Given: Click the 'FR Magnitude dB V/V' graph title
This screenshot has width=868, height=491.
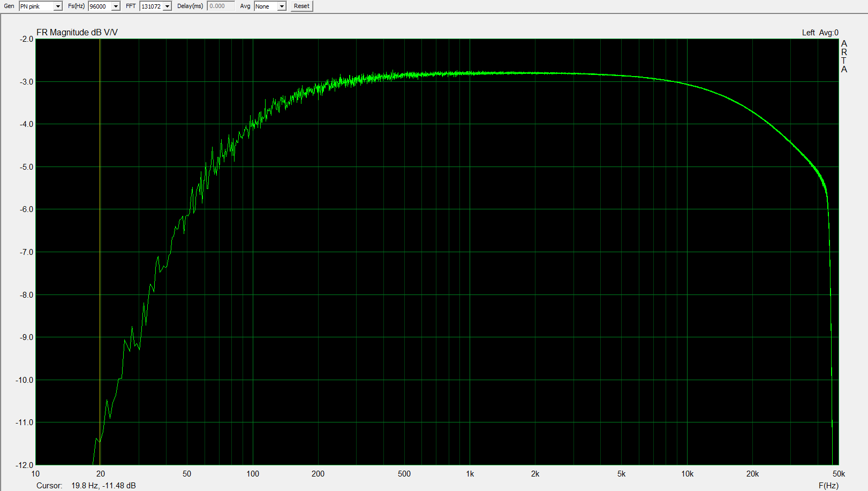Looking at the screenshot, I should 77,33.
